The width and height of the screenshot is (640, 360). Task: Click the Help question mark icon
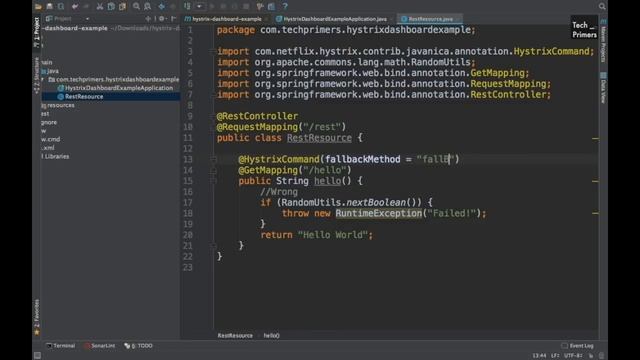click(x=285, y=6)
